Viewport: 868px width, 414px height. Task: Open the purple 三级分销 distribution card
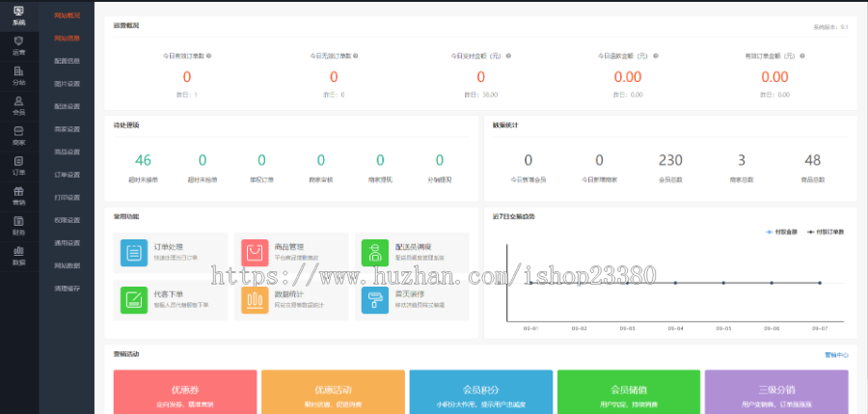click(x=776, y=392)
